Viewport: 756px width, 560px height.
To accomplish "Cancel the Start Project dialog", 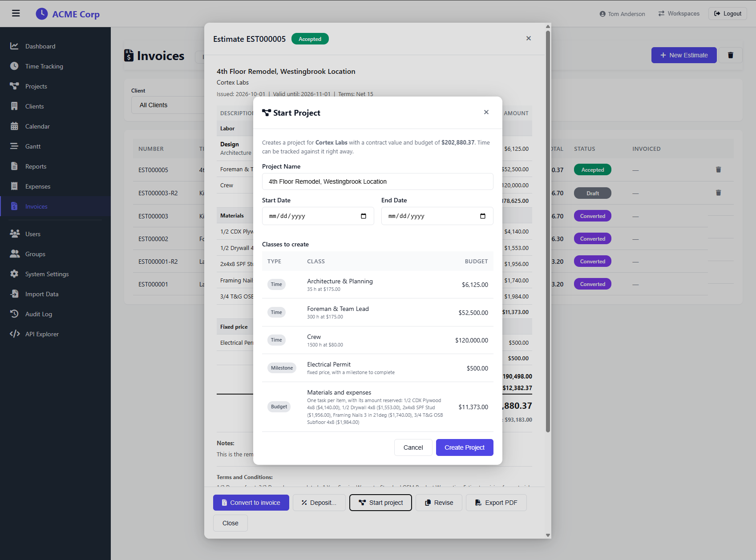I will [413, 447].
